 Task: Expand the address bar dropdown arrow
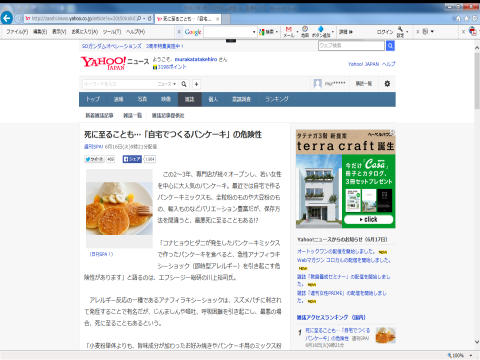[x=144, y=19]
